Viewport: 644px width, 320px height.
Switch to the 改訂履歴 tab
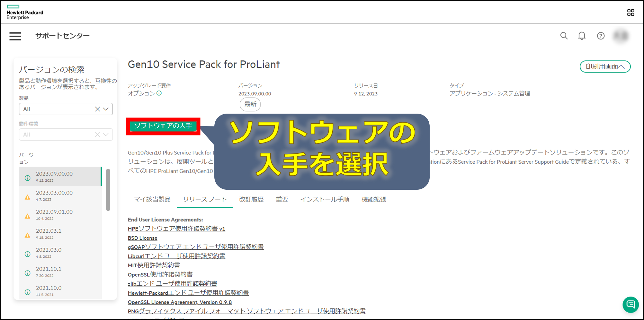251,199
